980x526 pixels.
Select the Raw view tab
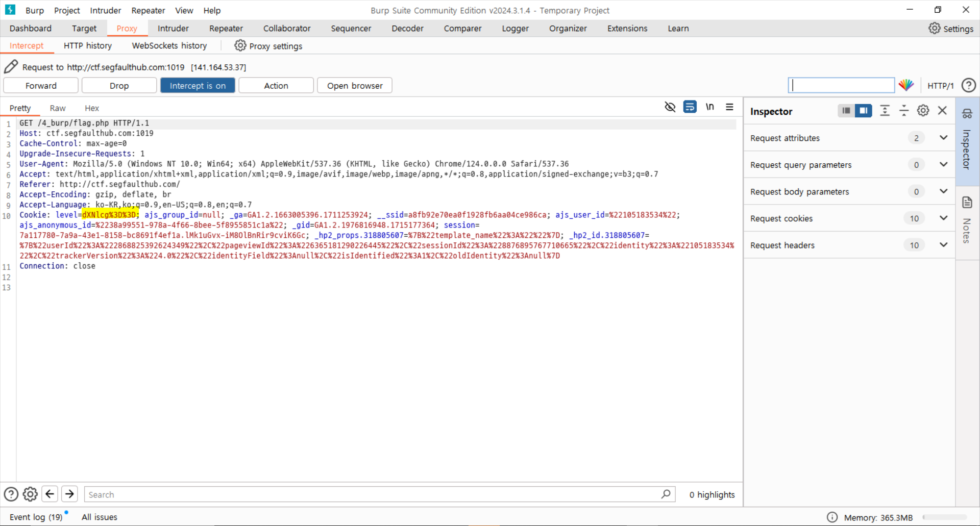(x=58, y=108)
